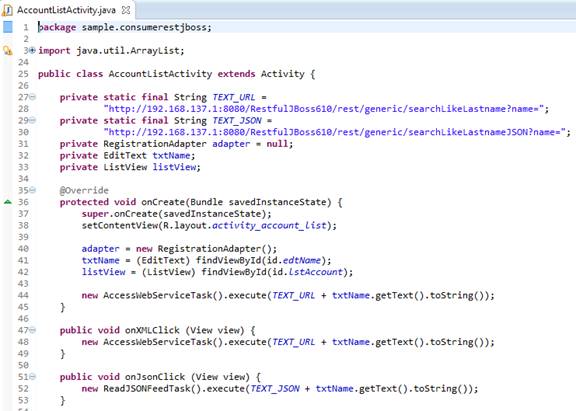Place cursor on the class name AccountListActivity
The width and height of the screenshot is (576, 411).
coord(160,74)
